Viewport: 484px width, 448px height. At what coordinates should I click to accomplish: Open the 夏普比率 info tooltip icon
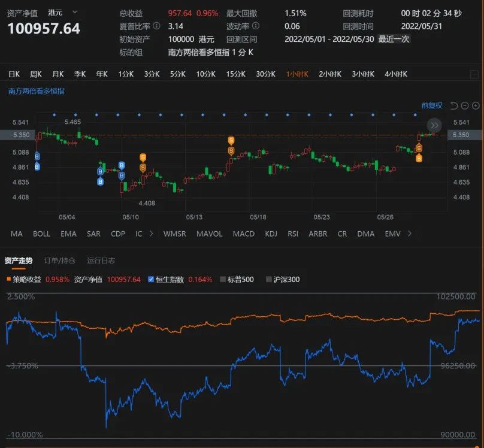(x=156, y=26)
